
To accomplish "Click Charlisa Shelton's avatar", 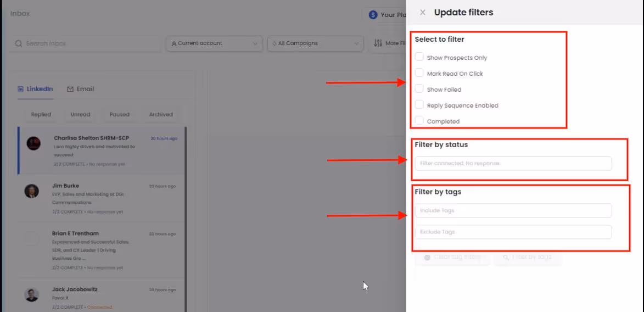I will point(33,143).
